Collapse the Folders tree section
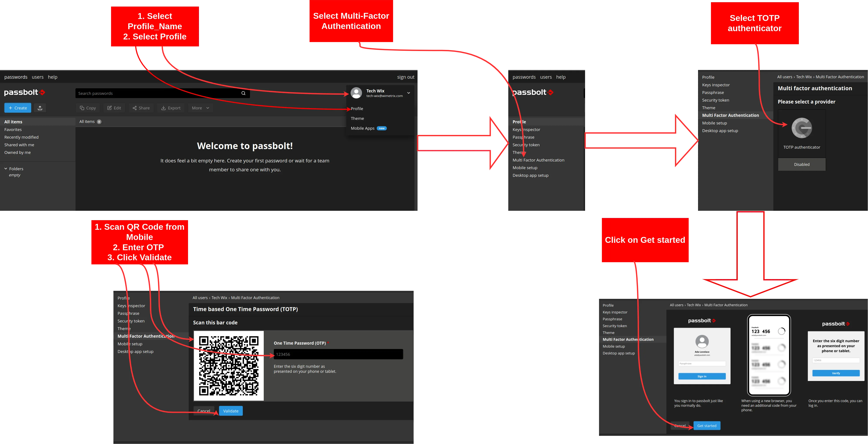Screen dimensions: 868x444 pyautogui.click(x=6, y=169)
